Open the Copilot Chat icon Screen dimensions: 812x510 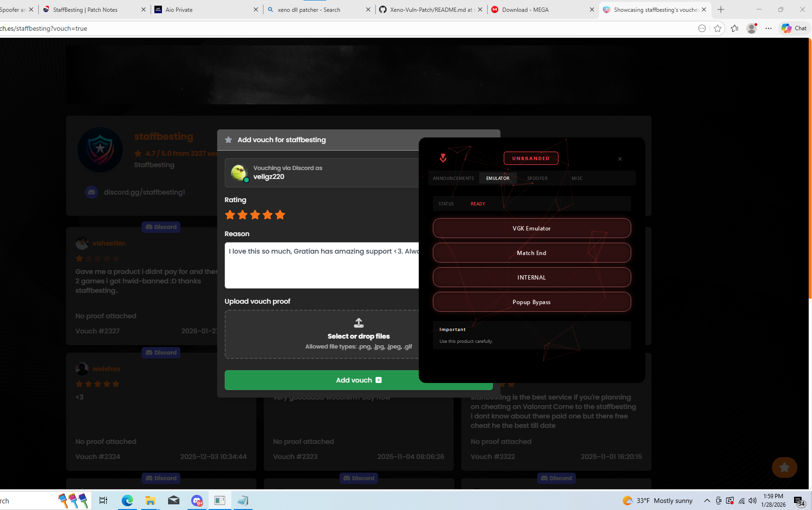pyautogui.click(x=794, y=28)
